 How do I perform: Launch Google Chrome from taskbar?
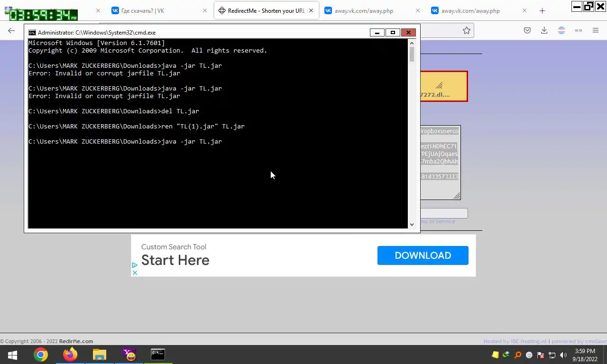[41, 355]
